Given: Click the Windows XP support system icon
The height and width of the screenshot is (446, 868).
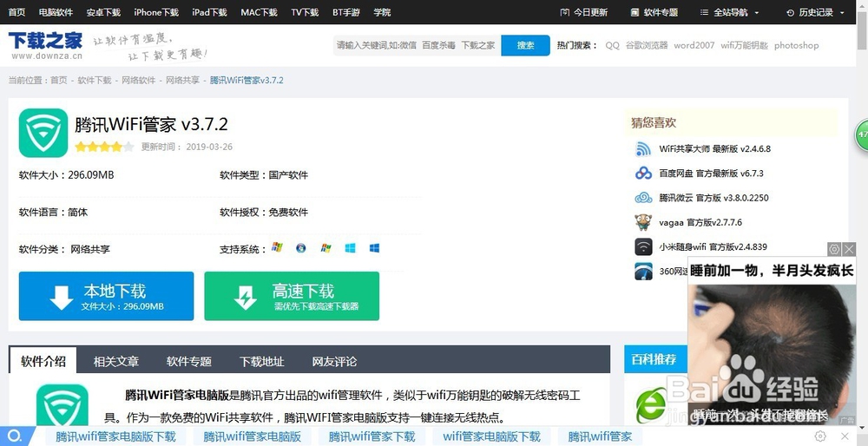Looking at the screenshot, I should click(x=278, y=247).
